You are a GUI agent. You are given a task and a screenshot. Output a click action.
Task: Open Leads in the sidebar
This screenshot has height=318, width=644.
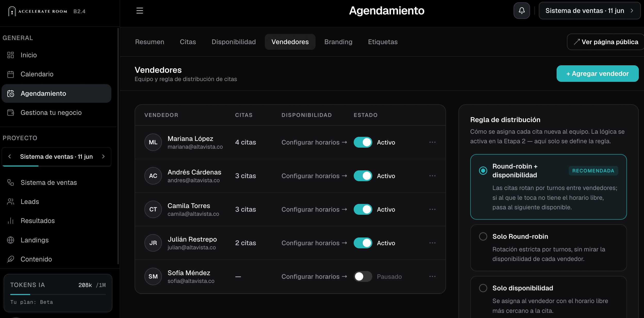pyautogui.click(x=56, y=202)
